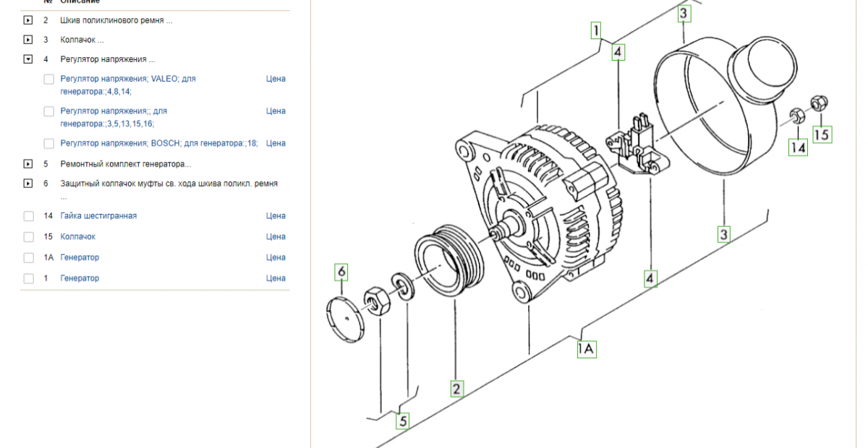This screenshot has height=448, width=868.
Task: Expand row 3 Колпачок
Action: (28, 40)
